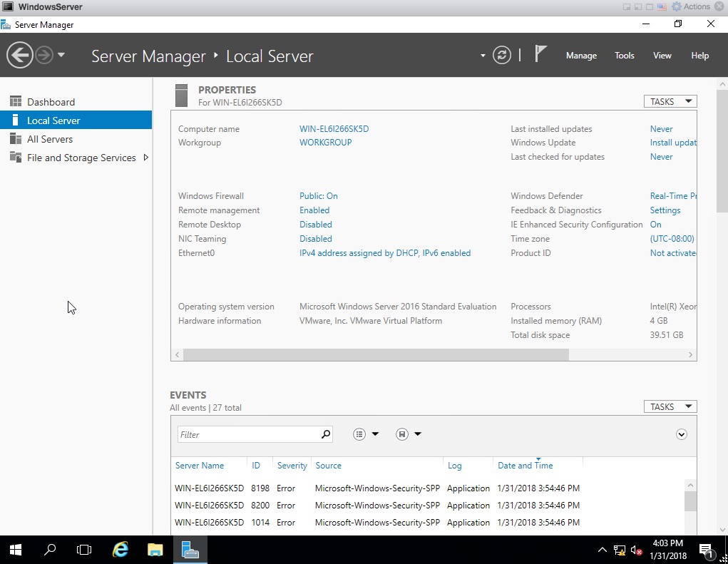Image resolution: width=728 pixels, height=564 pixels.
Task: Click the WORKGROUP link
Action: (x=325, y=143)
